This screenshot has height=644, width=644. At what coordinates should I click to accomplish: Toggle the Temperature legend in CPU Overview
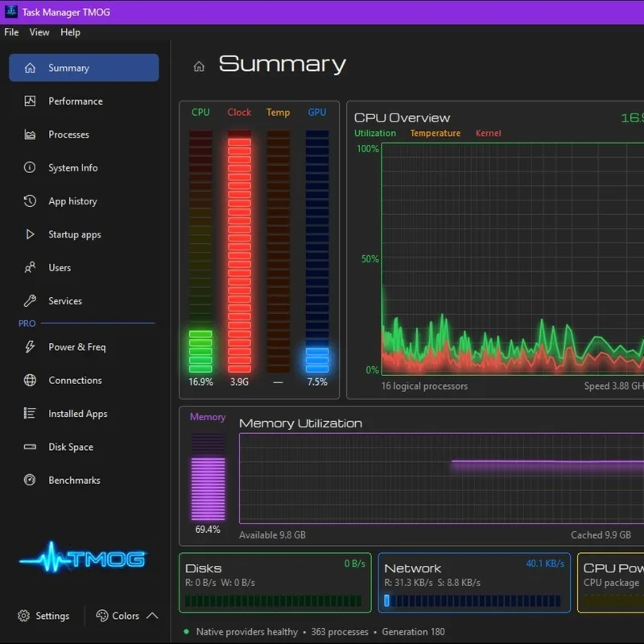tap(436, 133)
